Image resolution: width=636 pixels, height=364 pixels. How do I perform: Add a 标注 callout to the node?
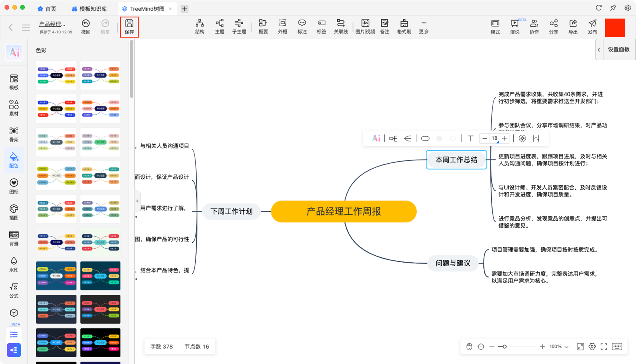302,26
